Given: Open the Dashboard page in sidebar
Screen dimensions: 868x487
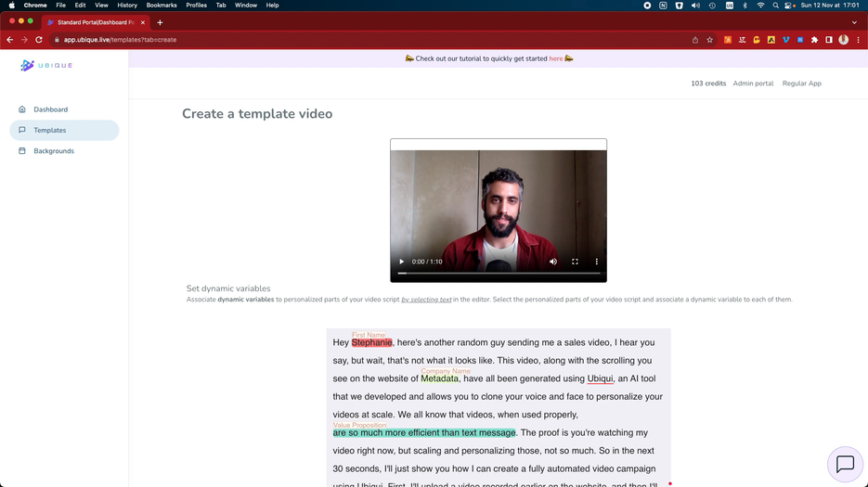Looking at the screenshot, I should tap(50, 109).
